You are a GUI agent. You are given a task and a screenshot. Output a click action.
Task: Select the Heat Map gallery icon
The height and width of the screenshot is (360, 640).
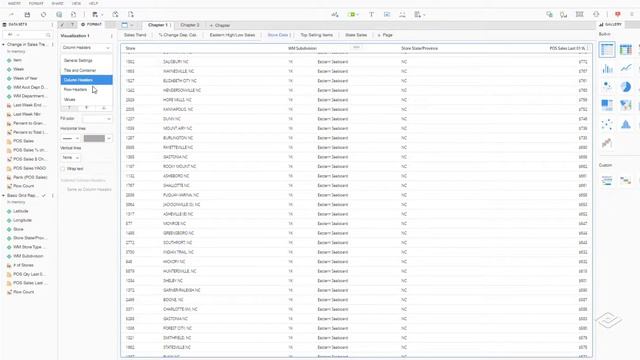(x=607, y=105)
